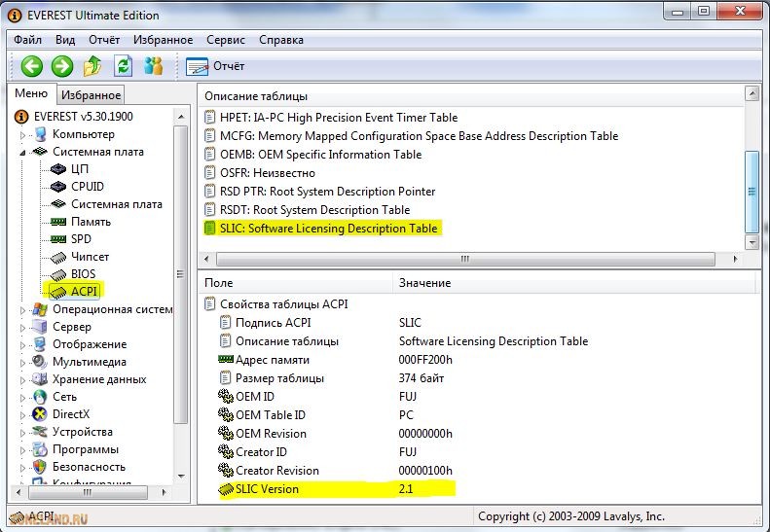Expand the Программы tree node
770x532 pixels.
coord(22,449)
